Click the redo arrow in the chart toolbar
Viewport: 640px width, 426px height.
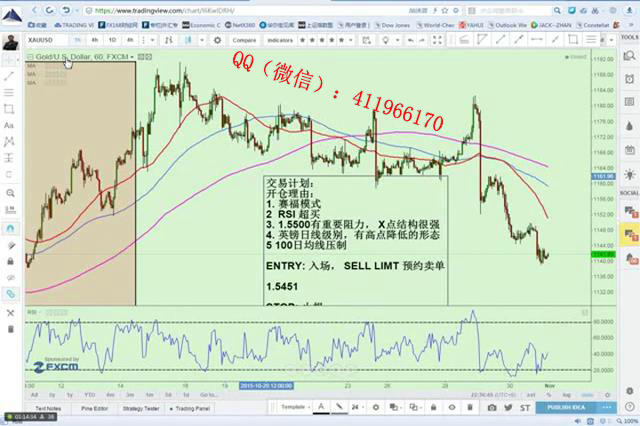point(422,40)
